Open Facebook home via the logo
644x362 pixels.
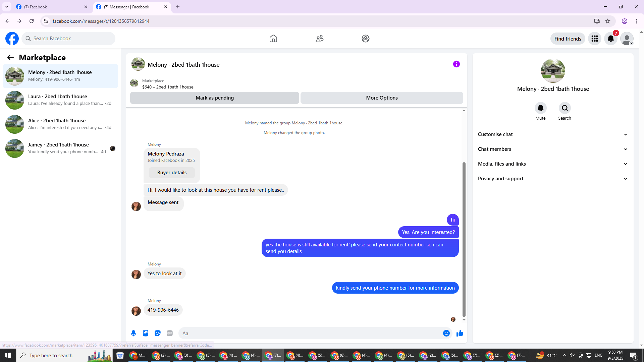click(x=12, y=39)
